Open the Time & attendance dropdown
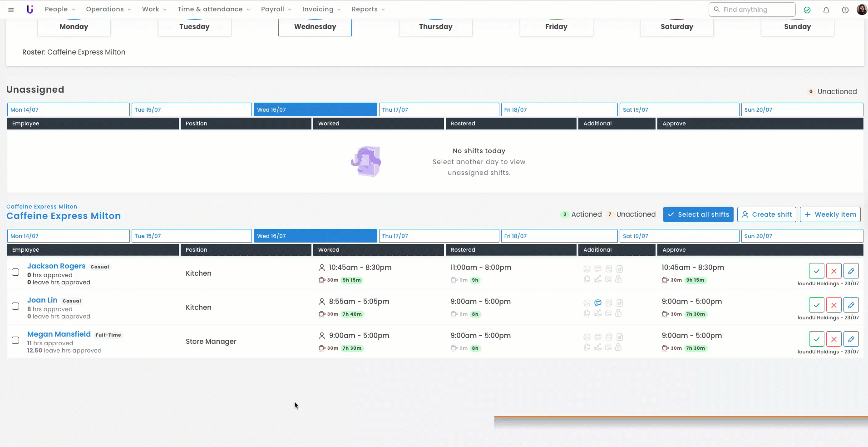Viewport: 868px width, 447px height. tap(213, 9)
